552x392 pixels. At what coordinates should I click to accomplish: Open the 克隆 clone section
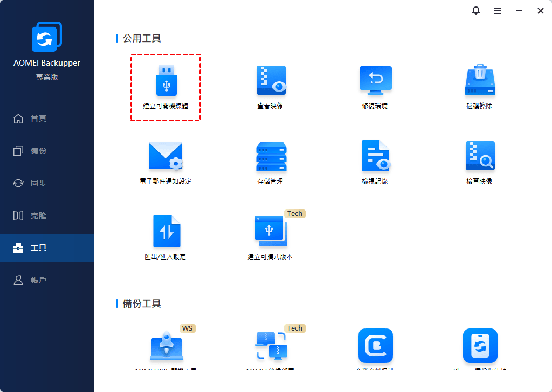(38, 215)
